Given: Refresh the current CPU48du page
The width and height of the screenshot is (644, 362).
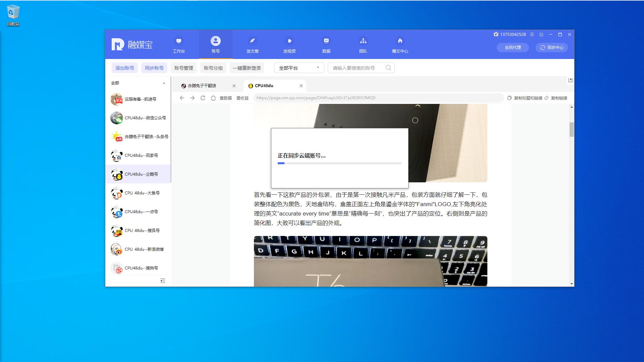Looking at the screenshot, I should (203, 98).
